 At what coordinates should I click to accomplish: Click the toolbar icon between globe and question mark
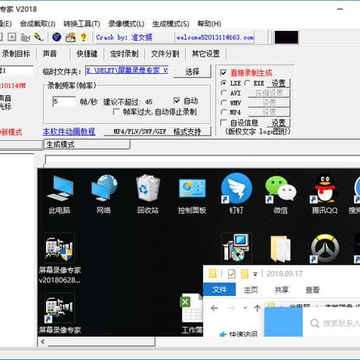(x=70, y=37)
